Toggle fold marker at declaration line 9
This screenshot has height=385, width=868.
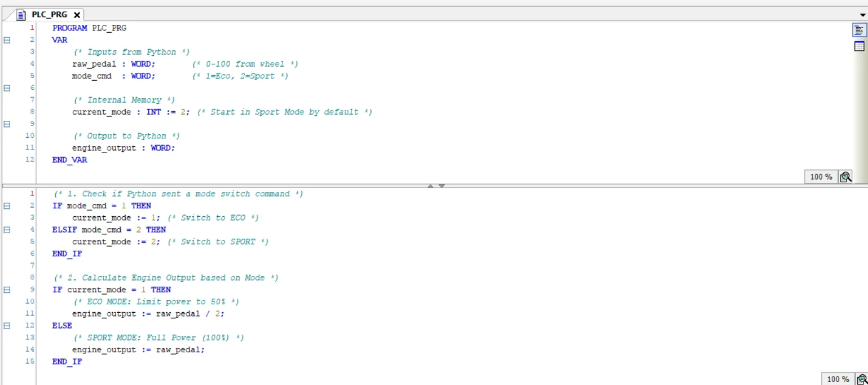coord(7,124)
